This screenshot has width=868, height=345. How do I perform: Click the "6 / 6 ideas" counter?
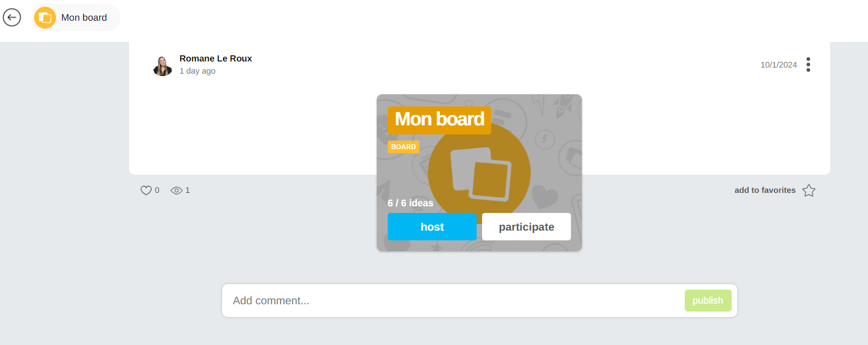[410, 203]
